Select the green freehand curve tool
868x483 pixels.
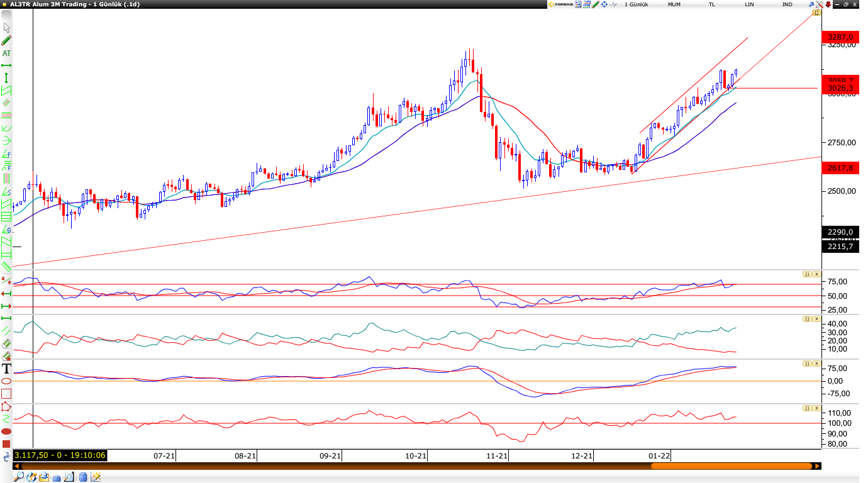coord(6,418)
